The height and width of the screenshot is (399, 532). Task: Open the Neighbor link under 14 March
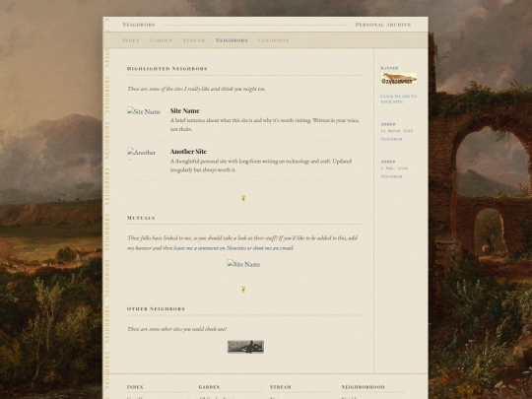[x=391, y=139]
